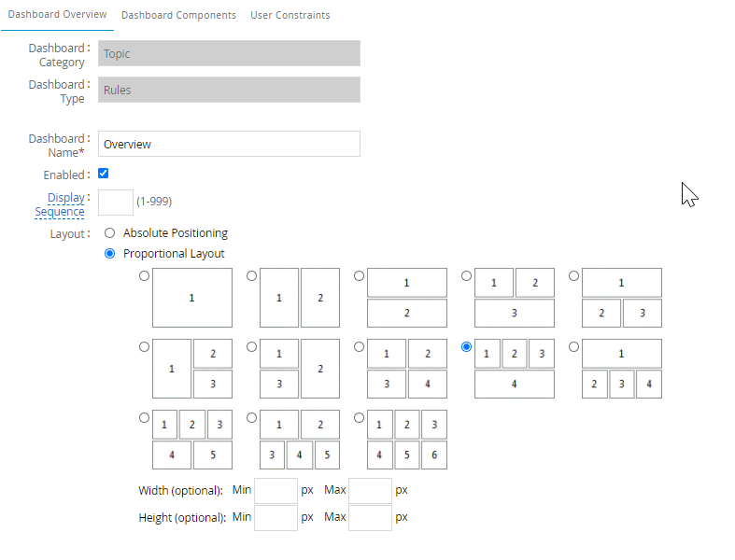This screenshot has width=735, height=560.
Task: Choose the four-quadrant 2x2 layout thumbnail
Action: click(406, 369)
